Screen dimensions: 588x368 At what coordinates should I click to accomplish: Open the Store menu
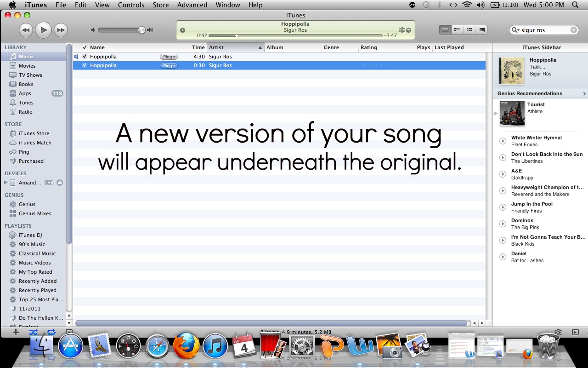(x=160, y=5)
